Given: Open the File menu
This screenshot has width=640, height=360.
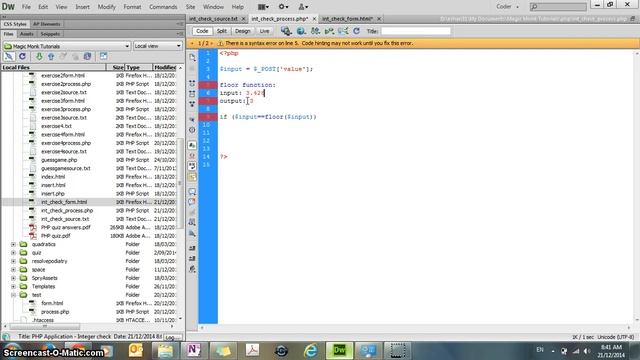Looking at the screenshot, I should click(26, 7).
